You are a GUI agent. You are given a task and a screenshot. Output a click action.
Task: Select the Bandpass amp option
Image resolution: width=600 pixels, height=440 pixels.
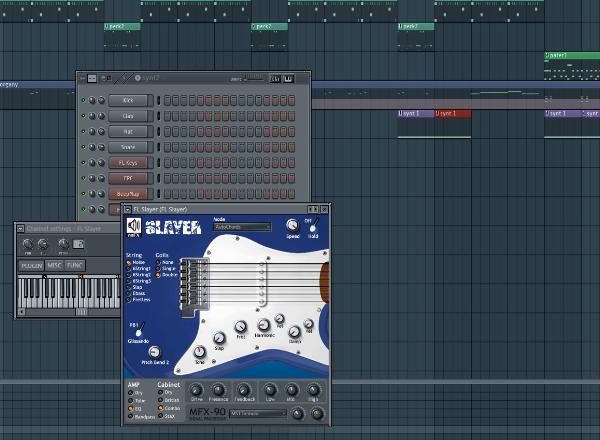click(142, 416)
